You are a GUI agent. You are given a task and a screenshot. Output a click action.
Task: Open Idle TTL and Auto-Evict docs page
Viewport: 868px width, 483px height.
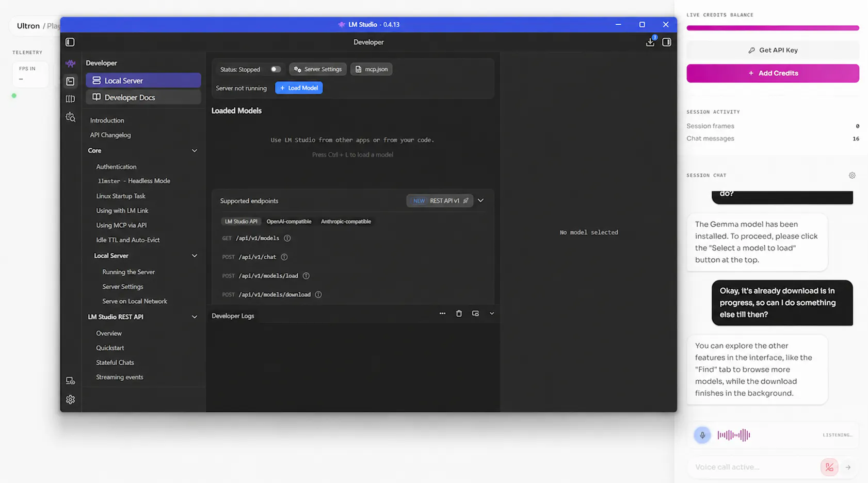pos(128,240)
